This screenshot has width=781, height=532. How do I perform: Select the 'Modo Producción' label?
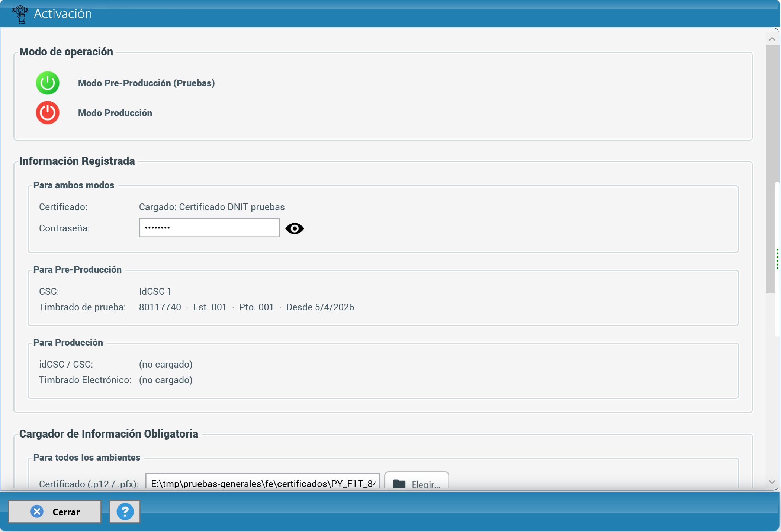(x=115, y=113)
